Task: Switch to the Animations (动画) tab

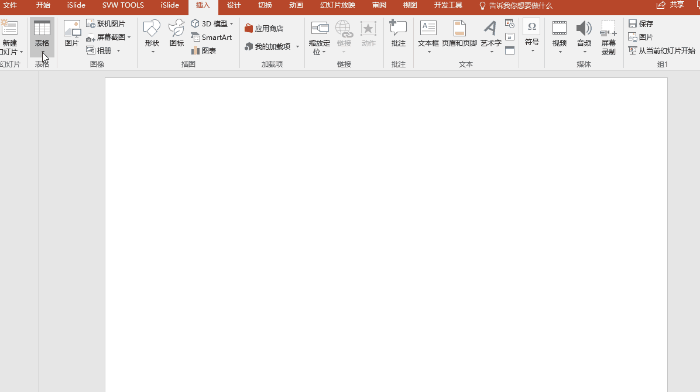Action: coord(296,5)
